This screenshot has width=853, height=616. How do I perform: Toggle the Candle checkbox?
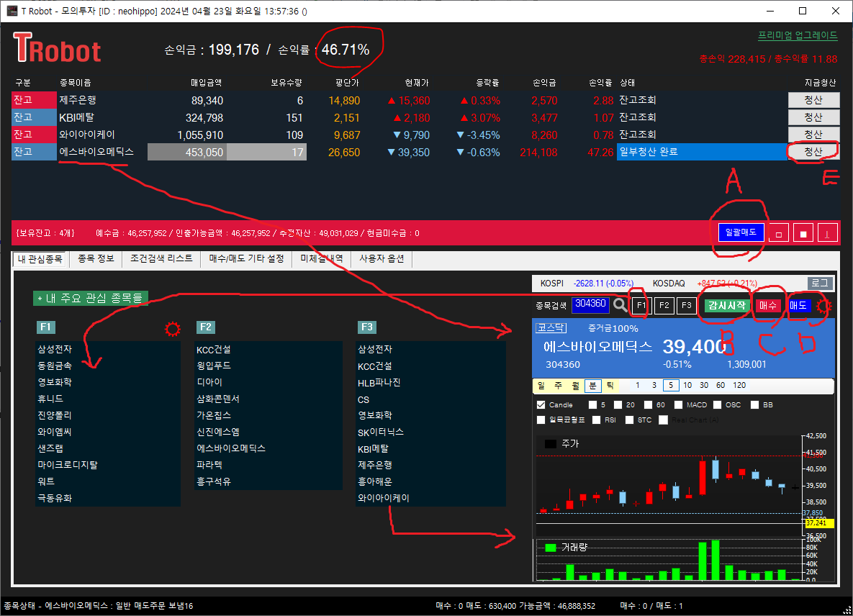click(541, 405)
